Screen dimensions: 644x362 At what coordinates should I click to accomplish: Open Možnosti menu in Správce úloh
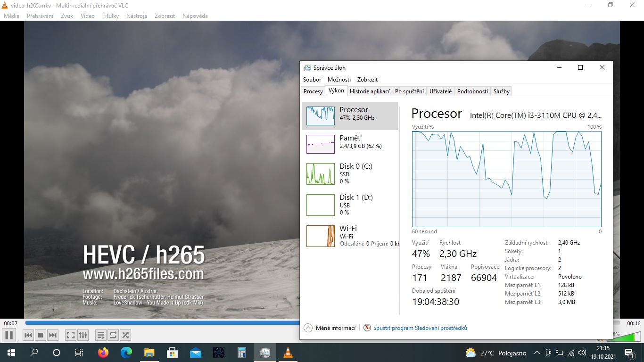(339, 80)
